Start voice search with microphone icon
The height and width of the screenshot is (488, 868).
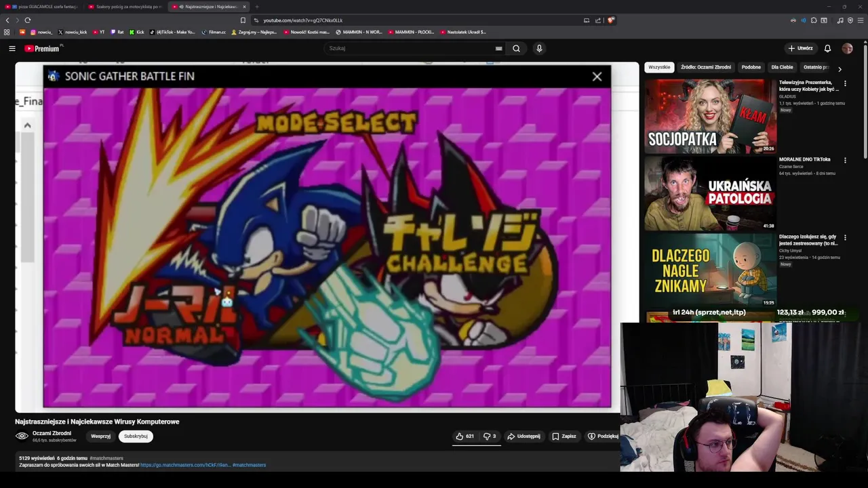(539, 48)
